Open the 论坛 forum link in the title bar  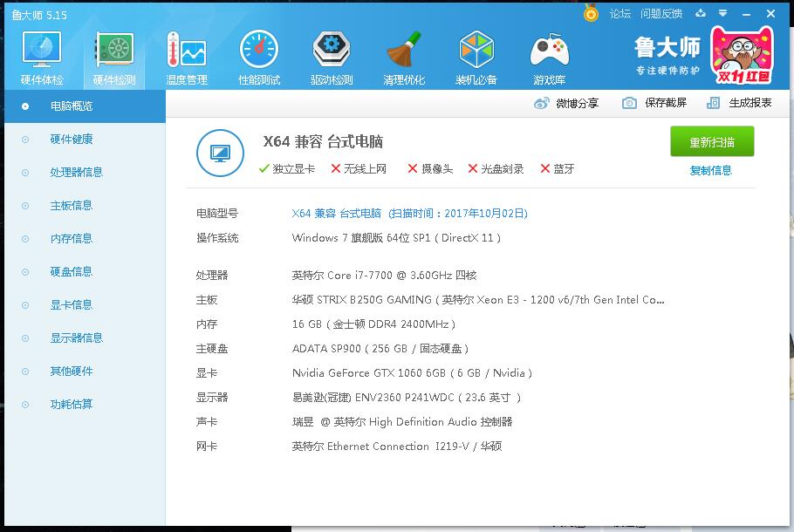tap(620, 14)
